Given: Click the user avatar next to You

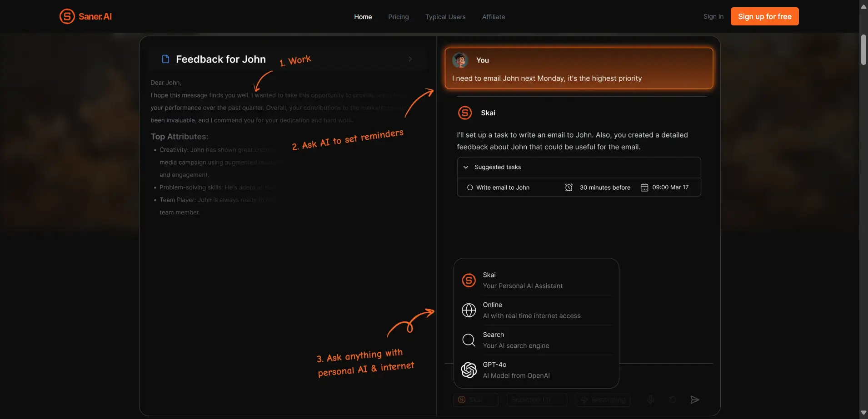Looking at the screenshot, I should [x=460, y=60].
